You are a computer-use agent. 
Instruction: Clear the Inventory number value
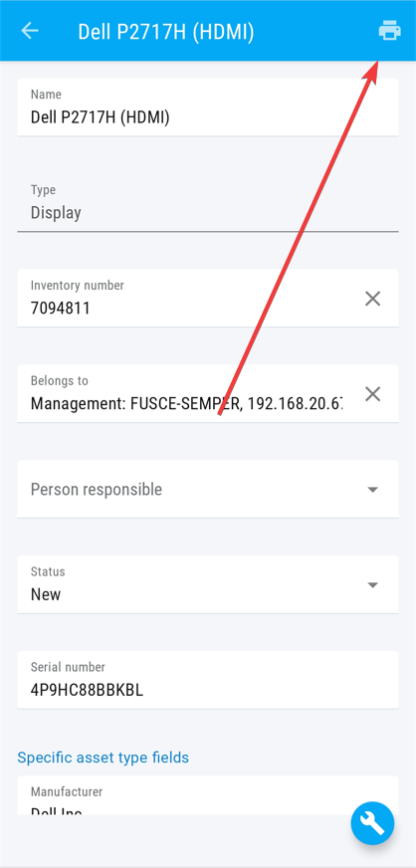pos(373,299)
